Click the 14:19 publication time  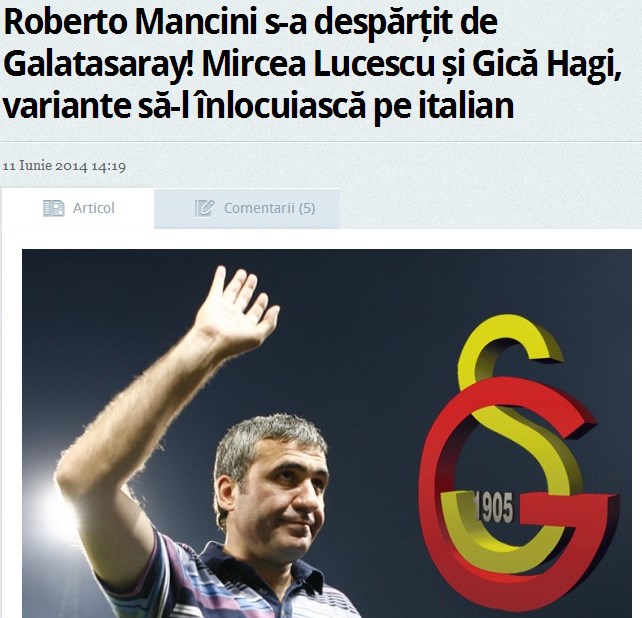(x=108, y=166)
